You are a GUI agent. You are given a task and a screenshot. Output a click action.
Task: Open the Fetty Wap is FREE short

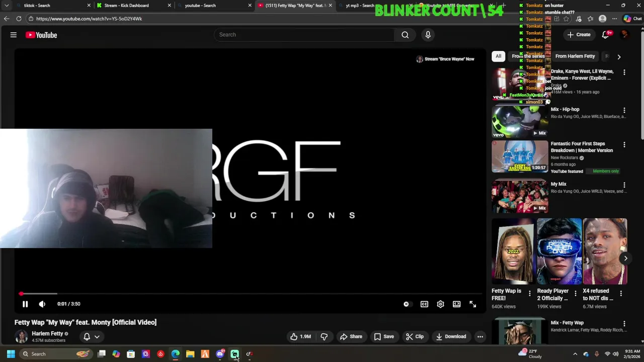513,251
